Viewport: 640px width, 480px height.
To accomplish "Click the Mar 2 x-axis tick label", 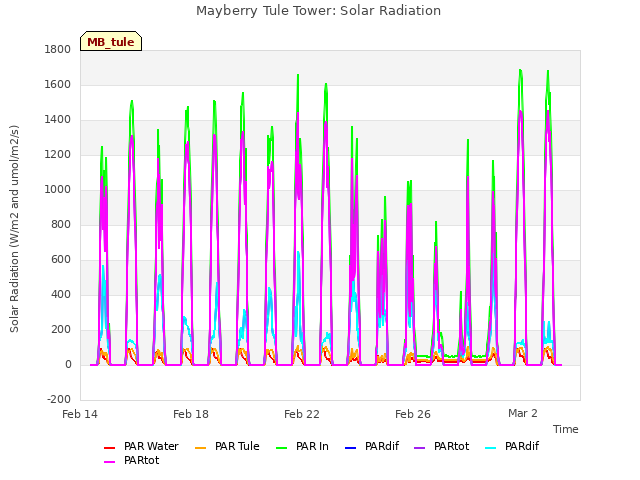I will [x=523, y=413].
